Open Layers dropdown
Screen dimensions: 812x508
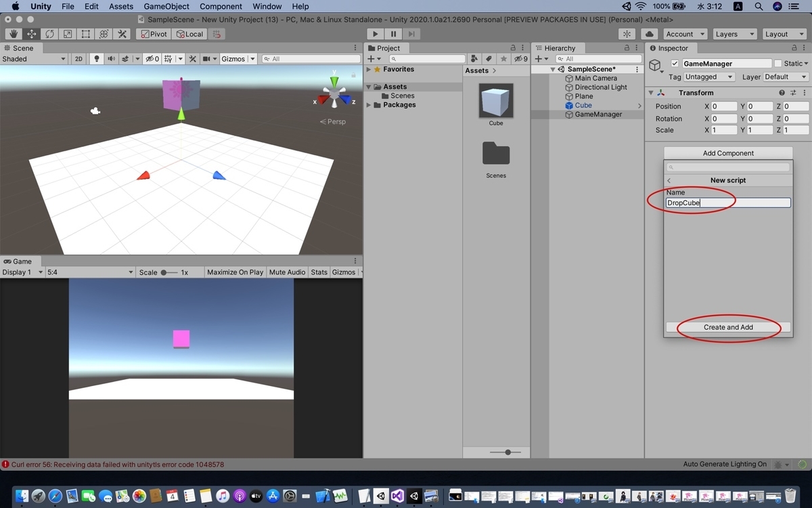pyautogui.click(x=734, y=34)
